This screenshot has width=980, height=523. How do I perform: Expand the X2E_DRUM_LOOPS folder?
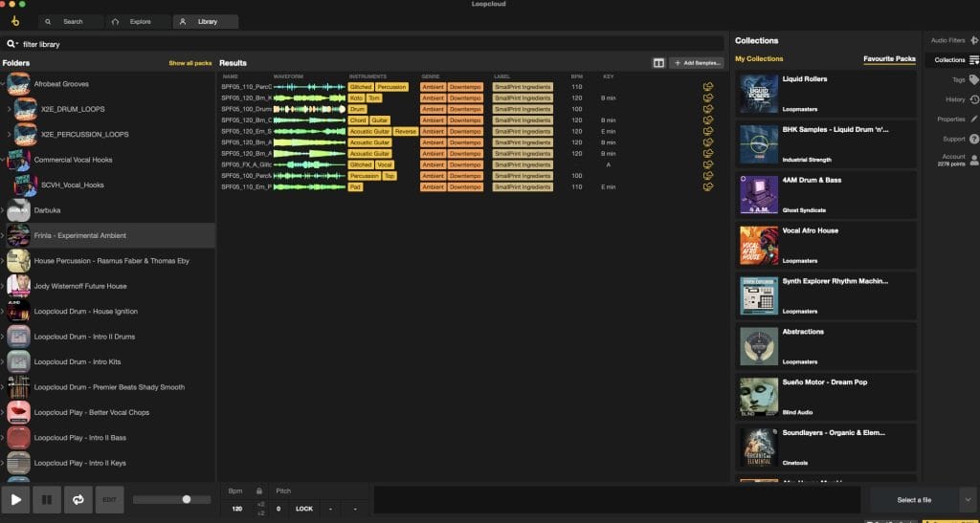(x=10, y=109)
